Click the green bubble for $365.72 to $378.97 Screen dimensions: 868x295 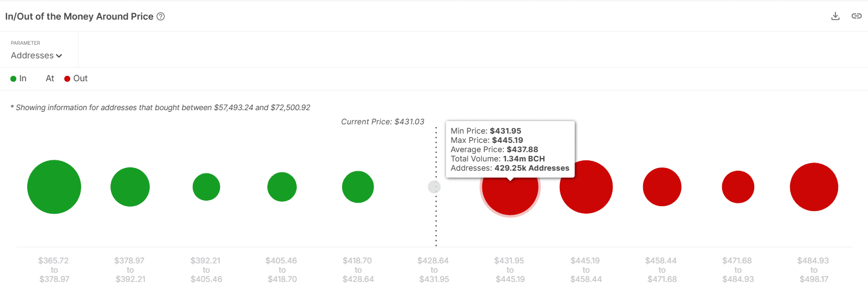pyautogui.click(x=54, y=187)
